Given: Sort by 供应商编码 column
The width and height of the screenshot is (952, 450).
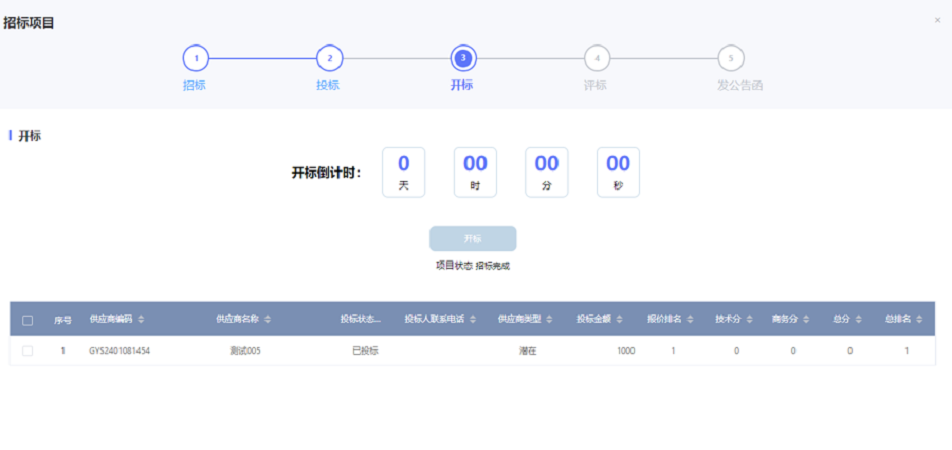Looking at the screenshot, I should tap(141, 320).
